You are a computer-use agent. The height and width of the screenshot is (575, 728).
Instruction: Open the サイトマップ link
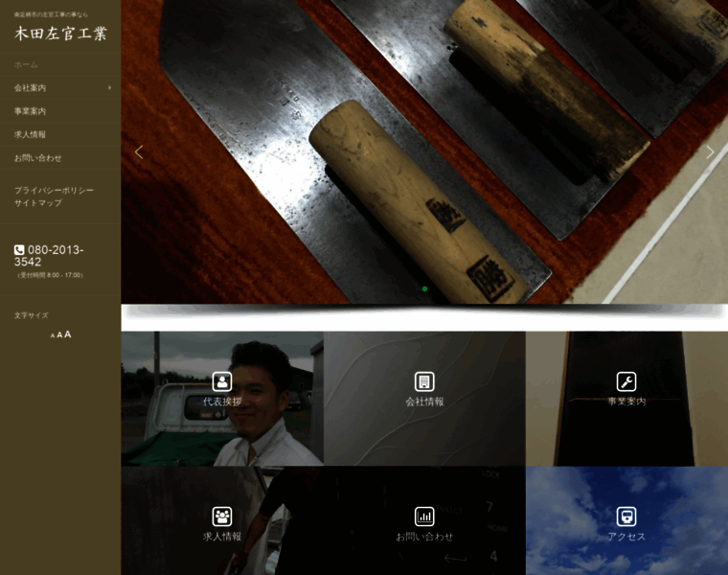38,203
